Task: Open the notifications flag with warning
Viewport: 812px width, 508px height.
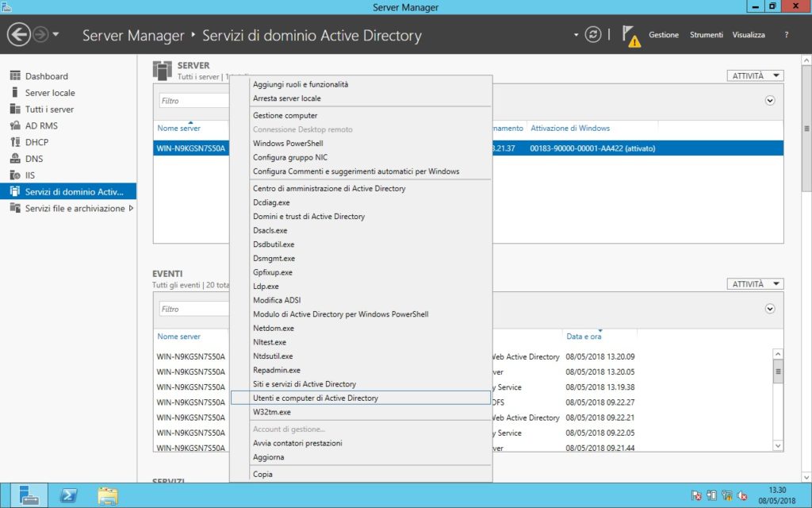Action: pos(630,37)
